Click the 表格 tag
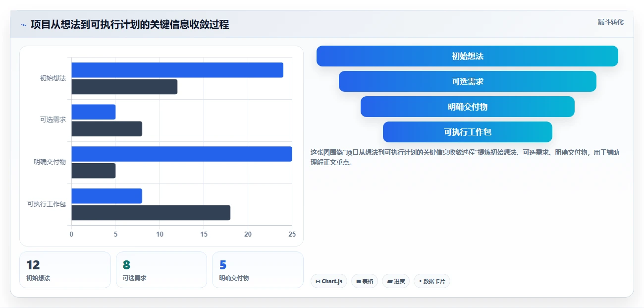 click(365, 281)
